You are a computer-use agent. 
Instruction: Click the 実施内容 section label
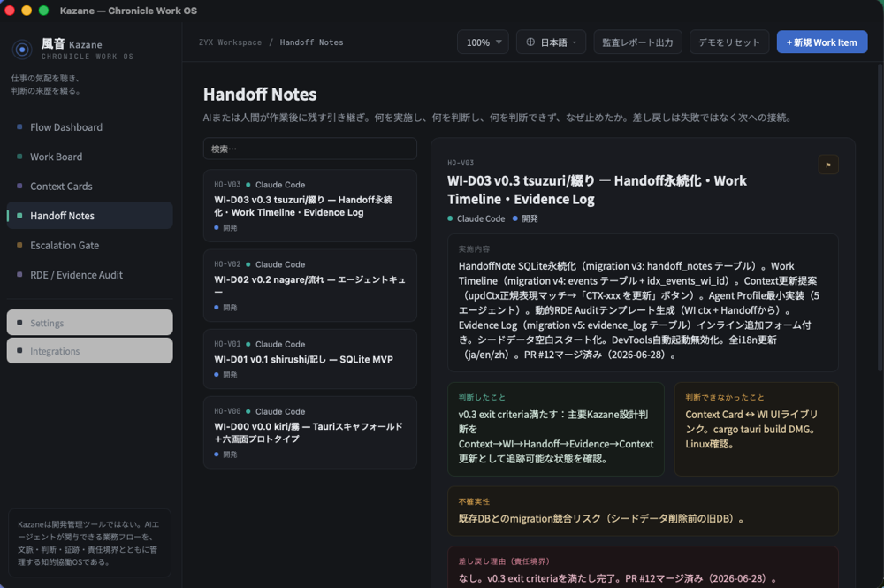474,249
